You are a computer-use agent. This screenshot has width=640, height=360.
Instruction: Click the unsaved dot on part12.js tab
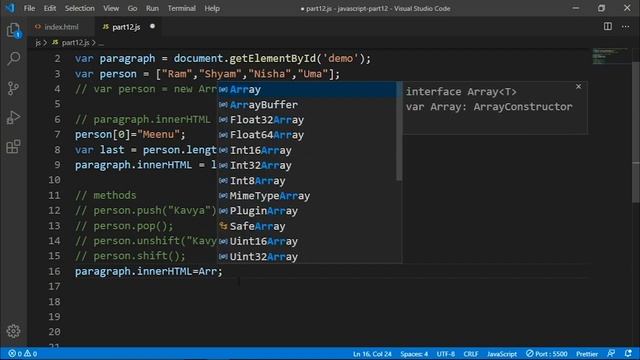click(x=152, y=27)
